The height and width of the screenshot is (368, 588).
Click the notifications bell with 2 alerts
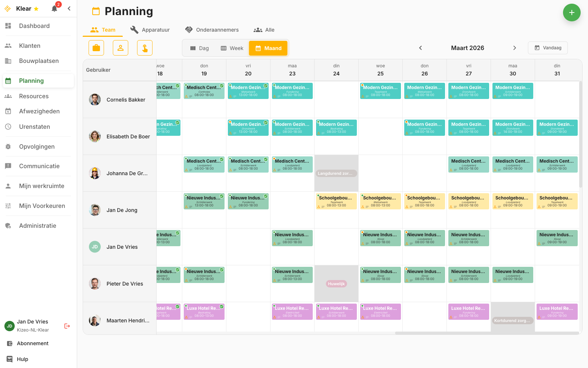54,8
